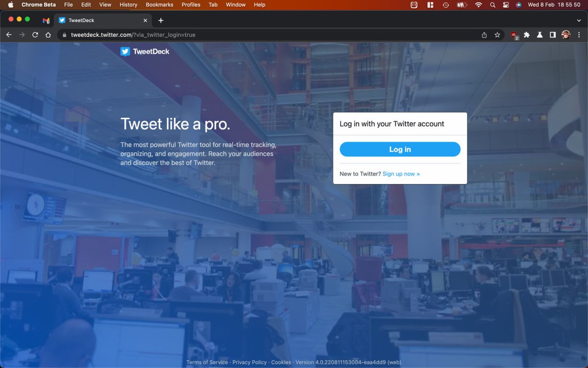This screenshot has height=368, width=588.
Task: Click the lock icon in the address bar
Action: click(x=64, y=35)
